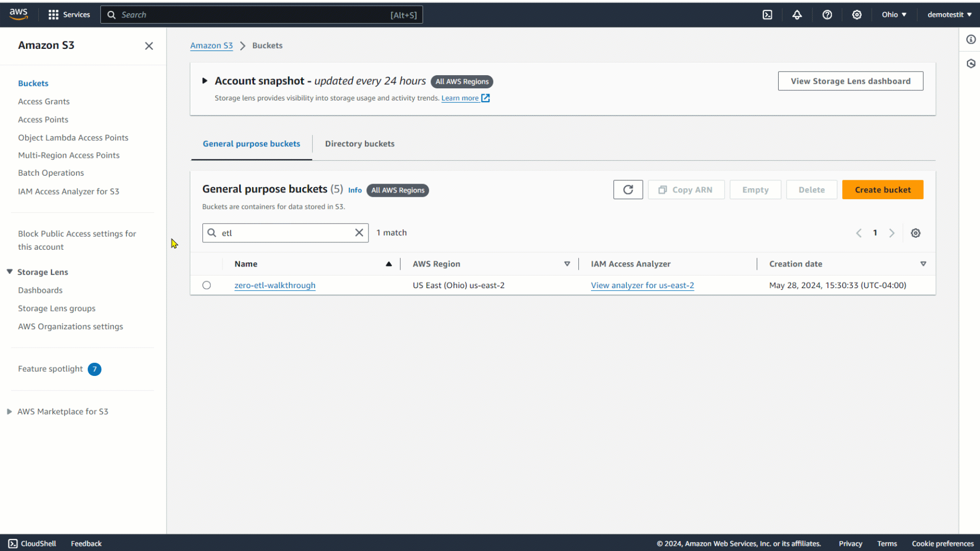Viewport: 980px width, 551px height.
Task: Open Block Public Access settings
Action: point(77,240)
